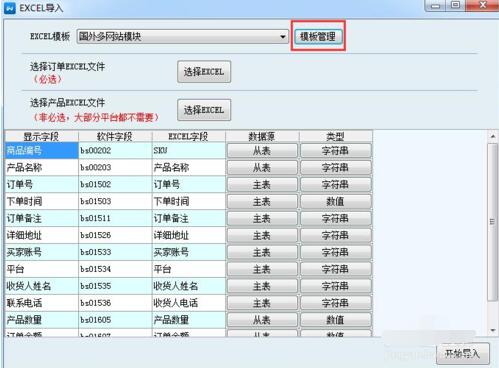Select the 收货人姓名 display field cell

[x=41, y=286]
